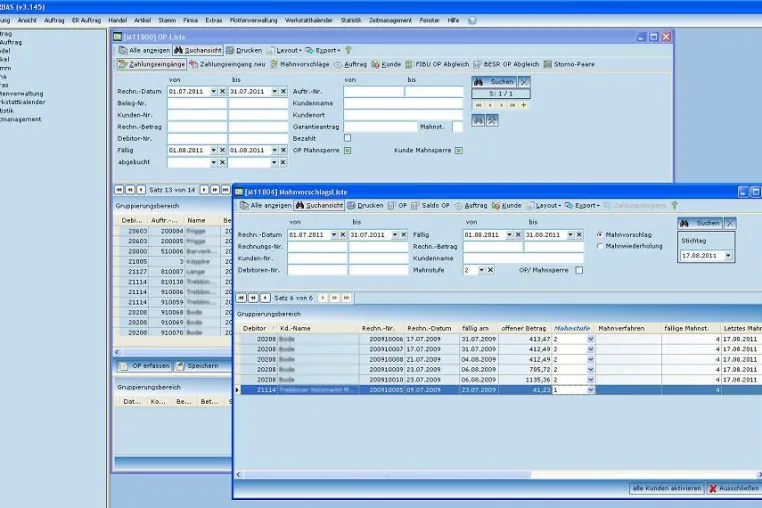Expand the Mahnstufe filter dropdown
Screen dimensions: 762x508
(481, 270)
